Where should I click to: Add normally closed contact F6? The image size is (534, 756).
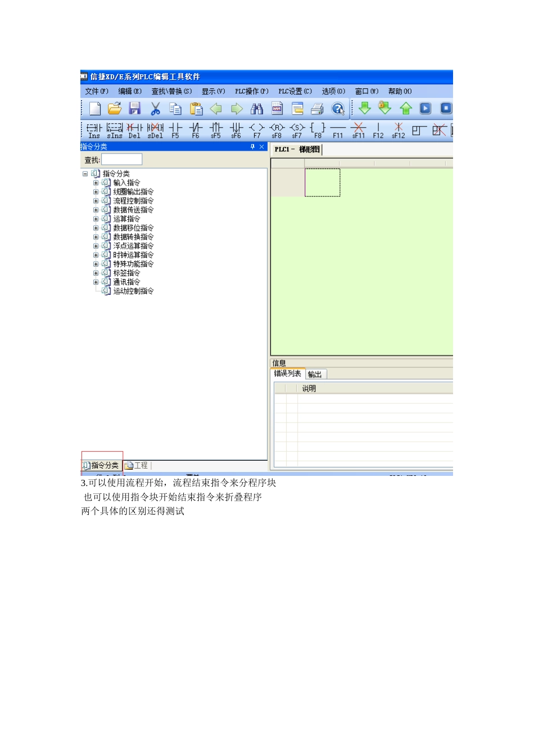point(196,131)
